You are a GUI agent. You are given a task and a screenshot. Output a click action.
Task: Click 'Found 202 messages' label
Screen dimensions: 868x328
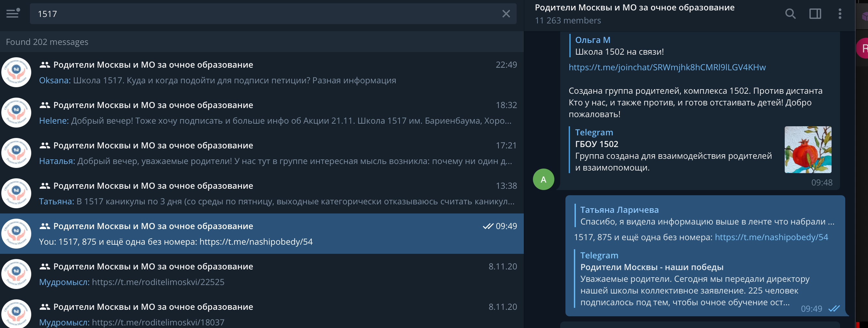click(x=47, y=42)
